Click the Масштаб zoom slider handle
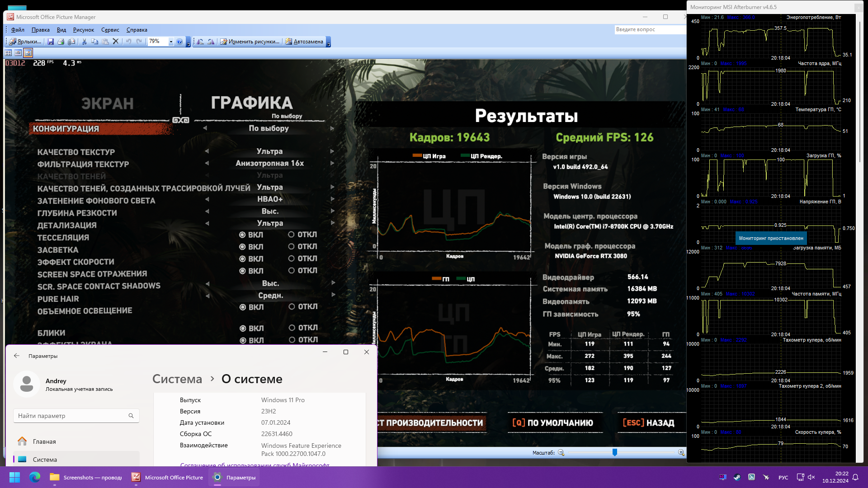The image size is (868, 488). point(615,452)
